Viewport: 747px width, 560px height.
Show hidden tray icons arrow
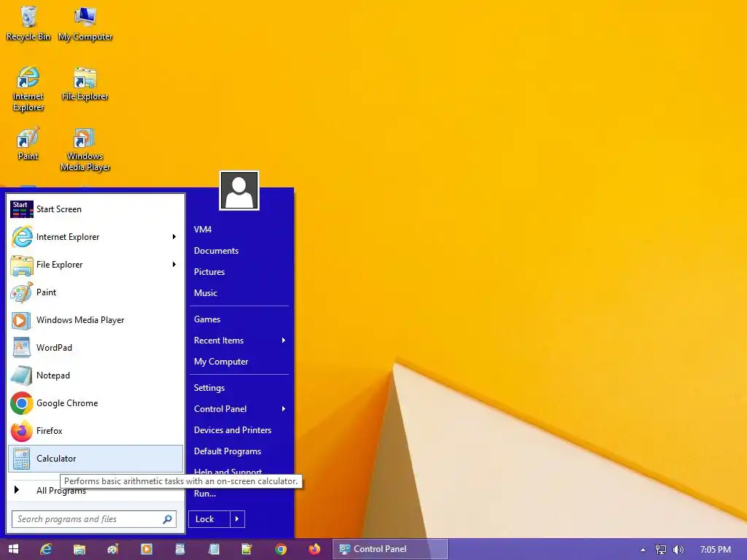643,550
